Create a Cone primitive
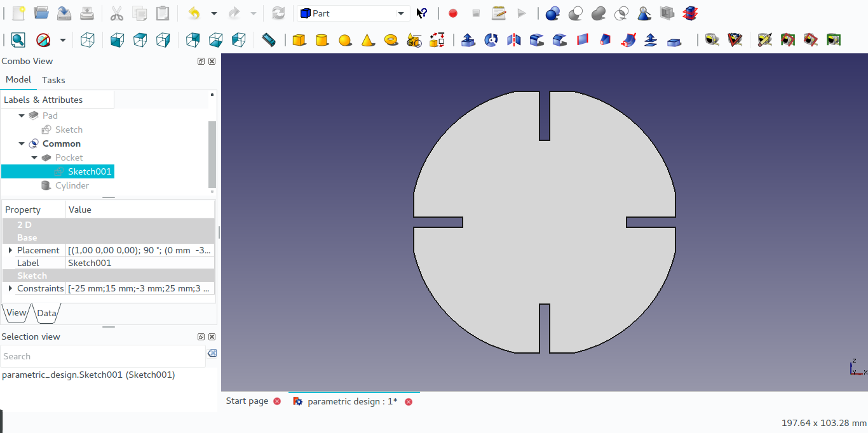Viewport: 868px width, 433px height. [368, 39]
